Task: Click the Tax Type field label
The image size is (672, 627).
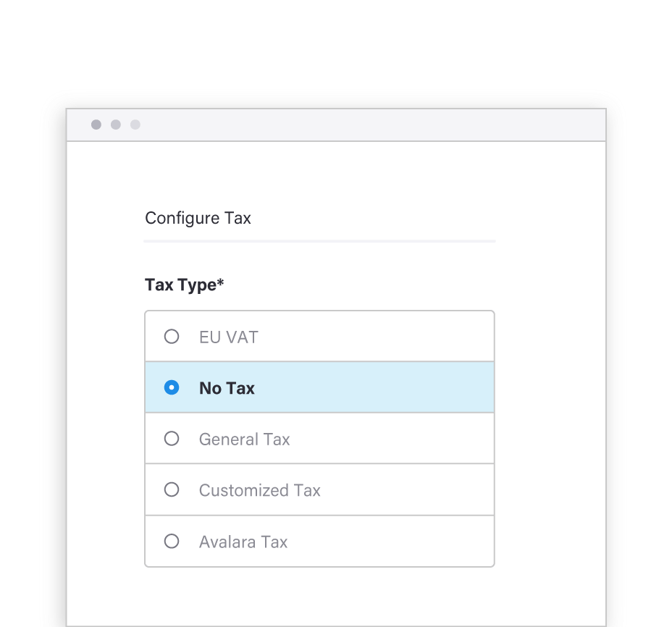Action: tap(181, 285)
